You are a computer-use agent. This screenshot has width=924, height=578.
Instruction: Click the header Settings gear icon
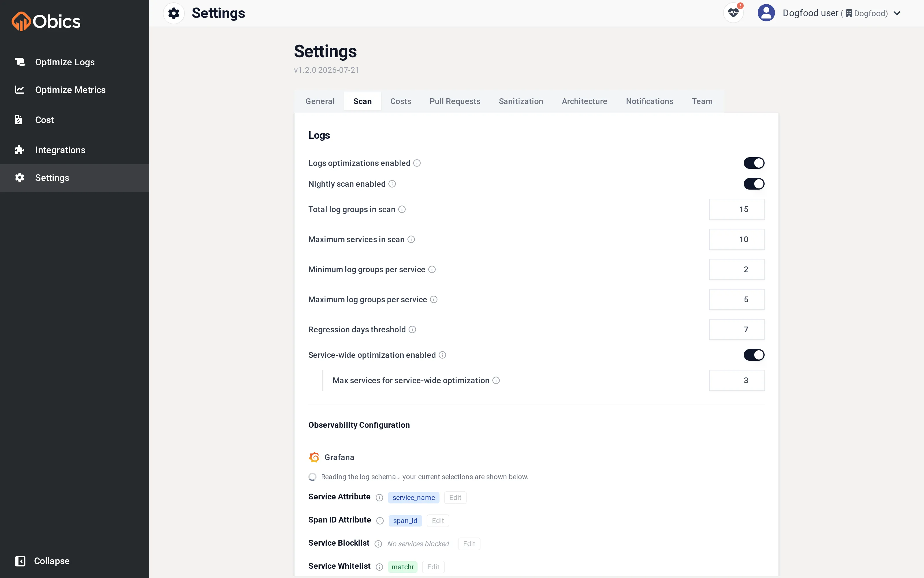click(174, 13)
